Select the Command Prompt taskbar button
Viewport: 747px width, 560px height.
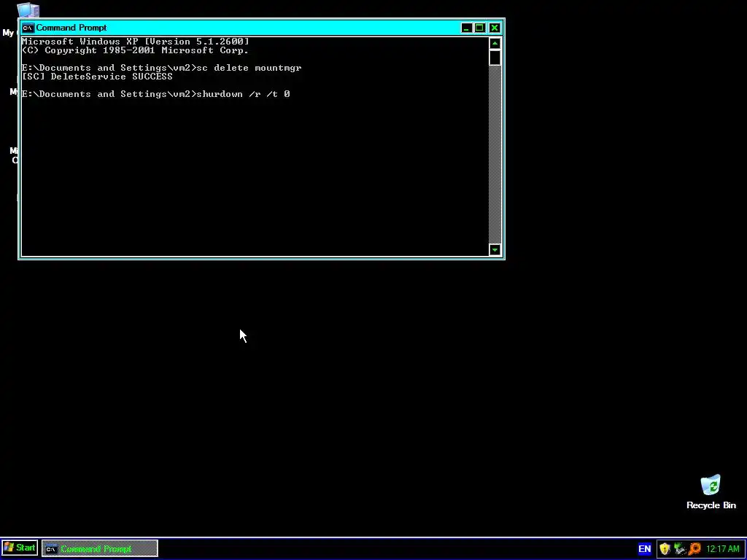click(x=99, y=548)
